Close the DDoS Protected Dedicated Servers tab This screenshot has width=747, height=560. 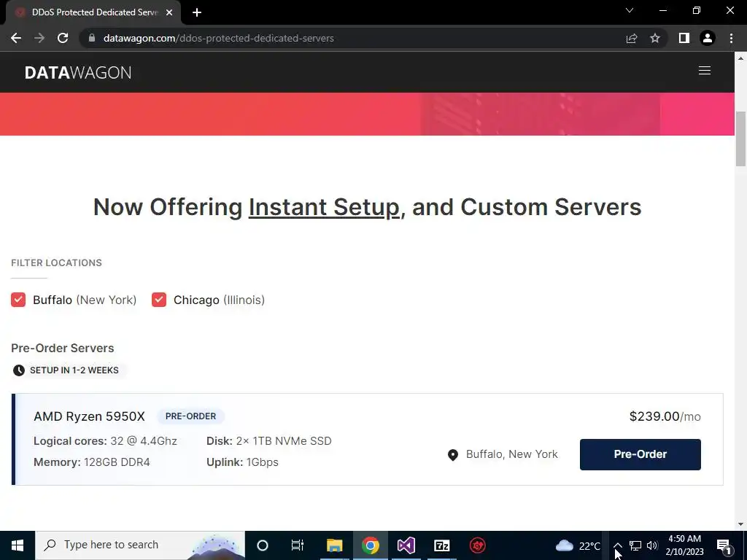point(169,12)
